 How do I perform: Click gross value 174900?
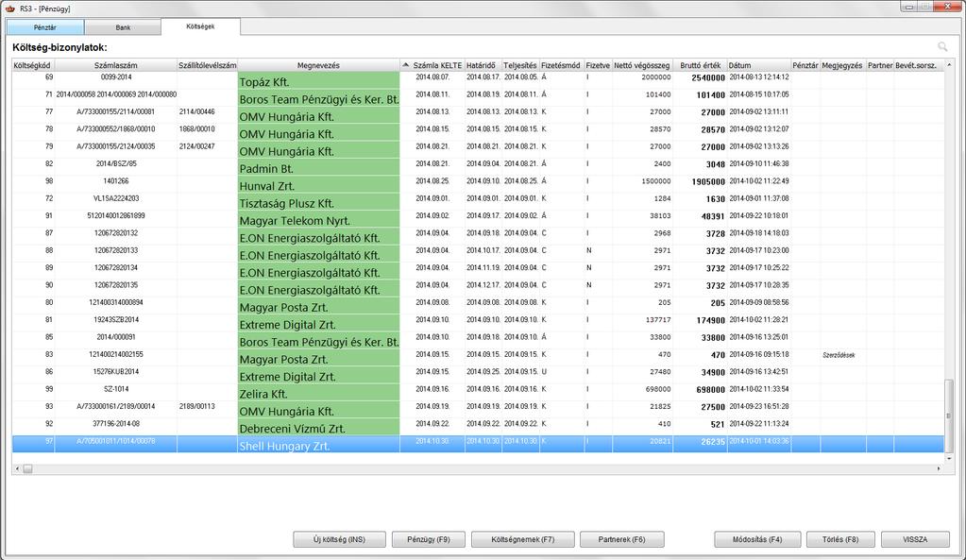point(710,320)
